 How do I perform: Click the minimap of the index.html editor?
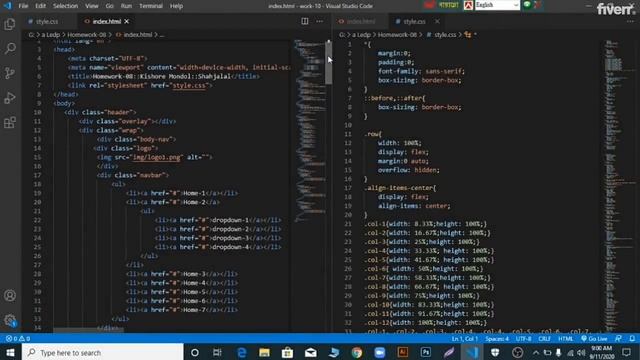click(x=310, y=131)
